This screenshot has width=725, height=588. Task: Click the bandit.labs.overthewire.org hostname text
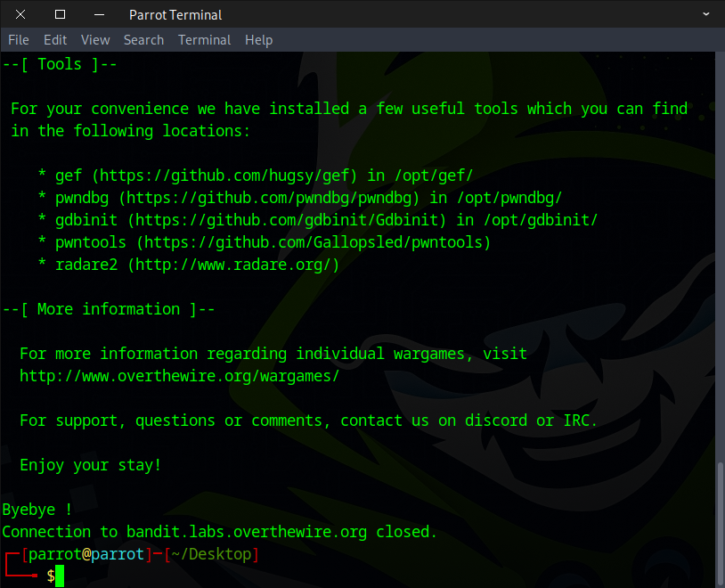(246, 532)
